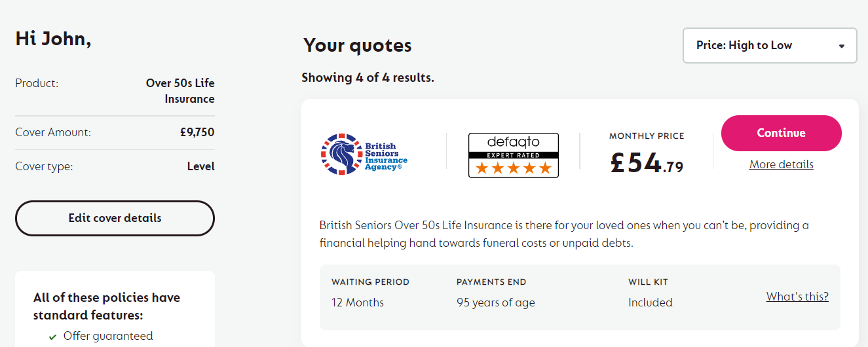Select the Waiting Period 12 Months value
The height and width of the screenshot is (347, 868).
(x=358, y=302)
